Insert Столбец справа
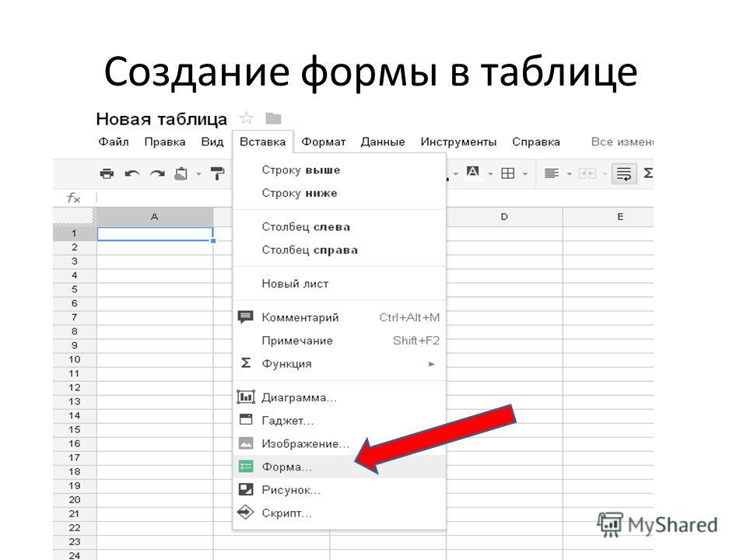Screen dimensions: 747x560 [339, 250]
